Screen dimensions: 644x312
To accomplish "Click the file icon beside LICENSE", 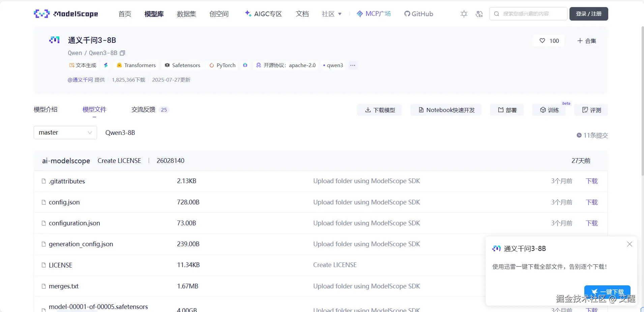I will coord(43,265).
